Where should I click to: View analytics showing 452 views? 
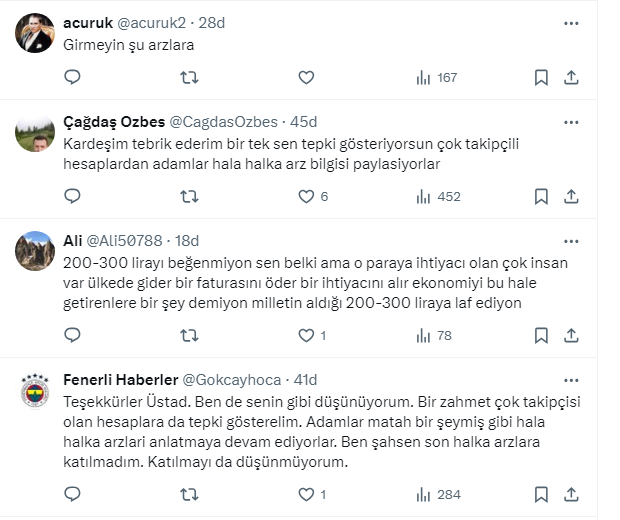437,197
